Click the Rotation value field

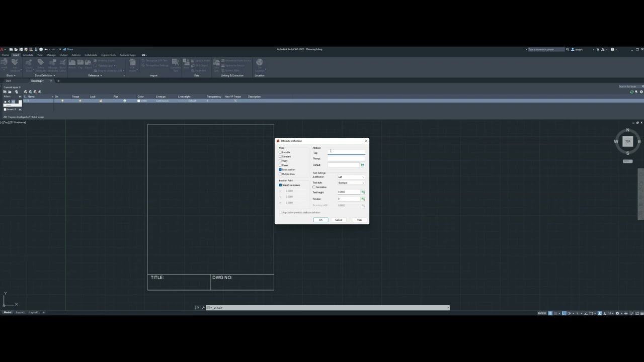point(349,199)
